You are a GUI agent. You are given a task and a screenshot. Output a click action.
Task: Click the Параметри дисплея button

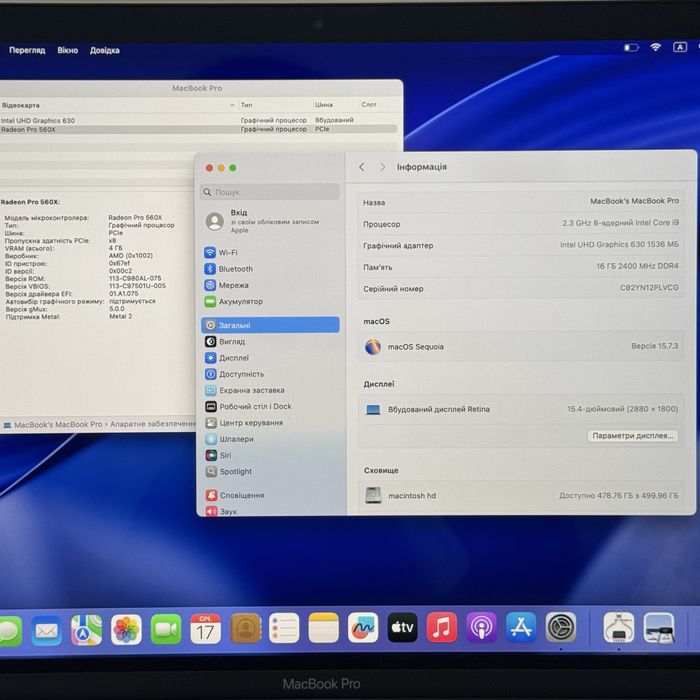pyautogui.click(x=633, y=436)
